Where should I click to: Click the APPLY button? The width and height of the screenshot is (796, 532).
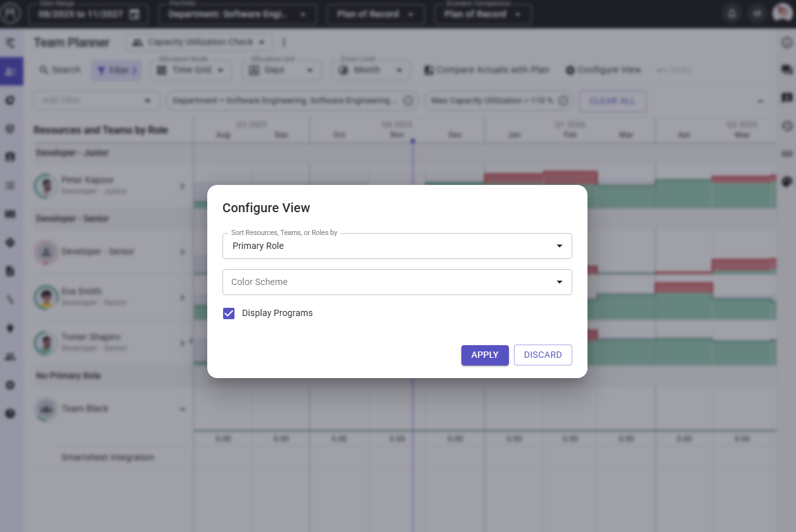point(484,355)
